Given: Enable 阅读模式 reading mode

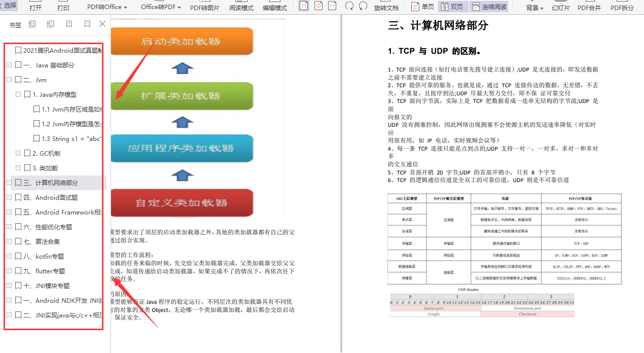Looking at the screenshot, I should pyautogui.click(x=241, y=8).
